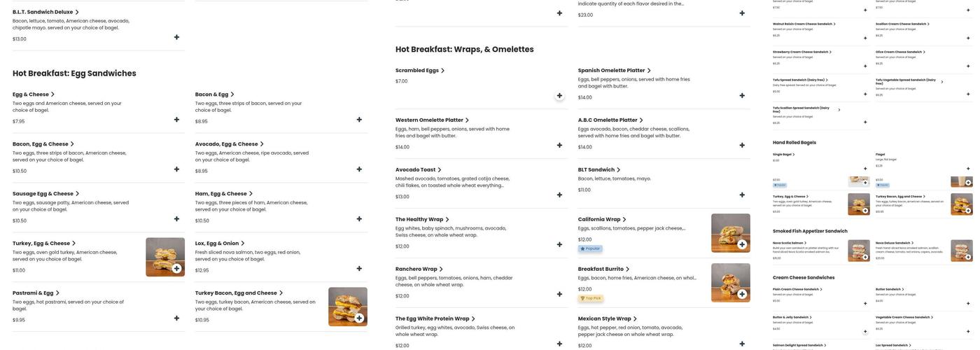Click the Breakfast Burrito image
This screenshot has width=980, height=350.
coord(730,283)
